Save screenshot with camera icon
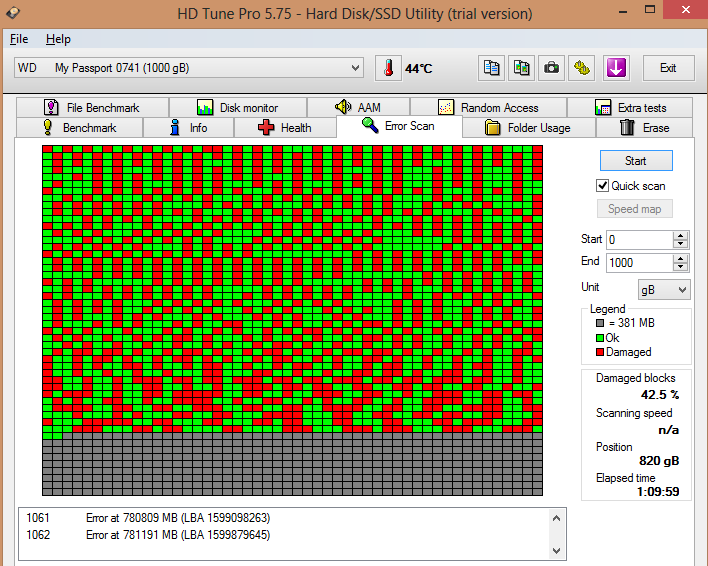 551,68
